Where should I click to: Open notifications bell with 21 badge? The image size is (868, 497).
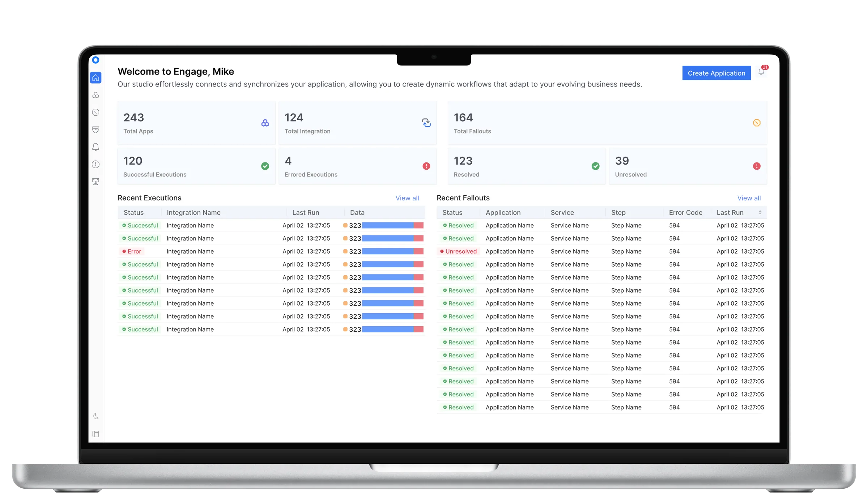click(x=761, y=72)
